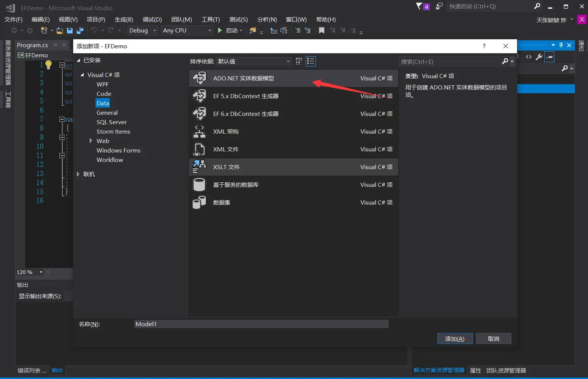
Task: Click the bookmark toolbar icon
Action: [x=322, y=31]
